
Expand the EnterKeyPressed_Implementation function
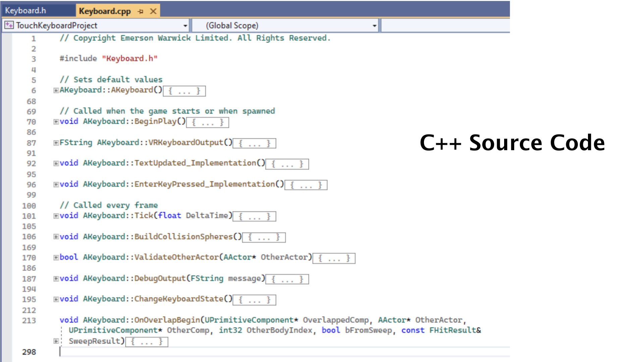click(56, 184)
